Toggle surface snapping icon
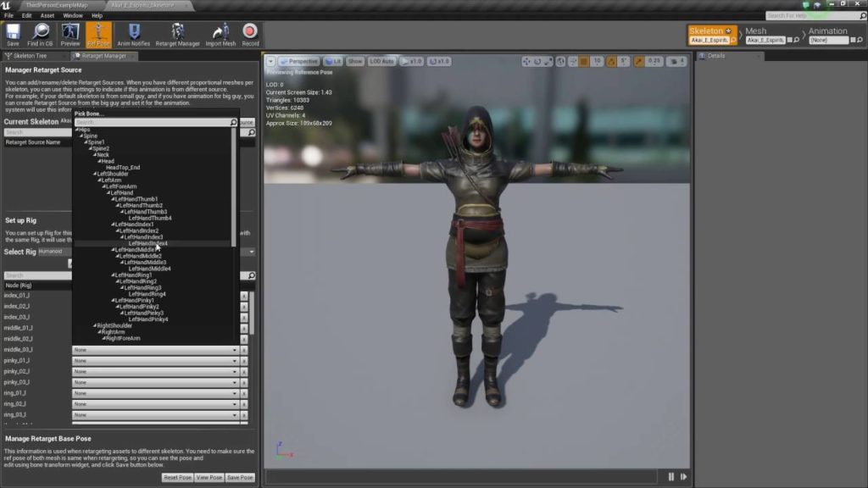 pos(573,61)
